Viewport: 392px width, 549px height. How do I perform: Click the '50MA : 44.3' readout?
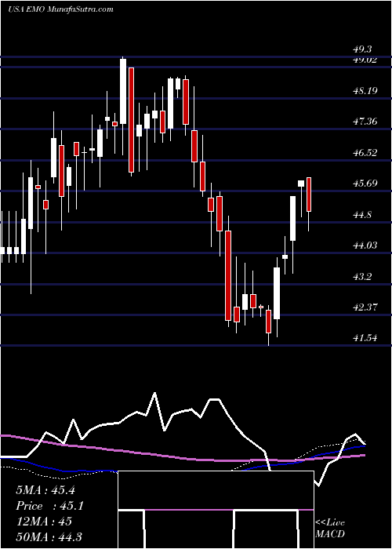tap(49, 536)
